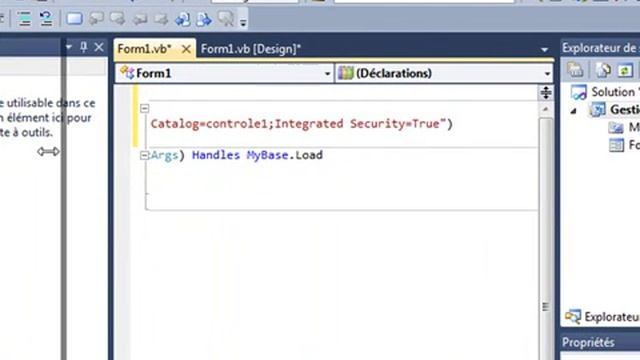Image resolution: width=640 pixels, height=360 pixels.
Task: Select the Form1 file in Solution Explorer
Action: click(x=624, y=145)
